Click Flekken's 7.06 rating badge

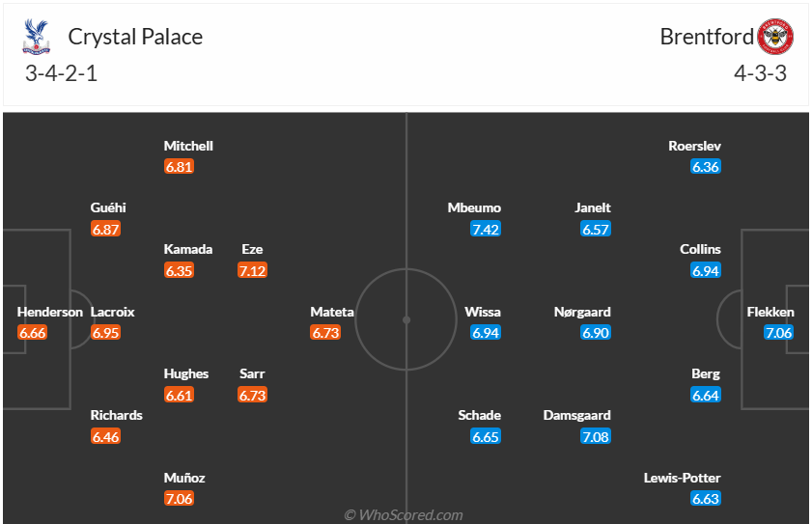coord(778,333)
